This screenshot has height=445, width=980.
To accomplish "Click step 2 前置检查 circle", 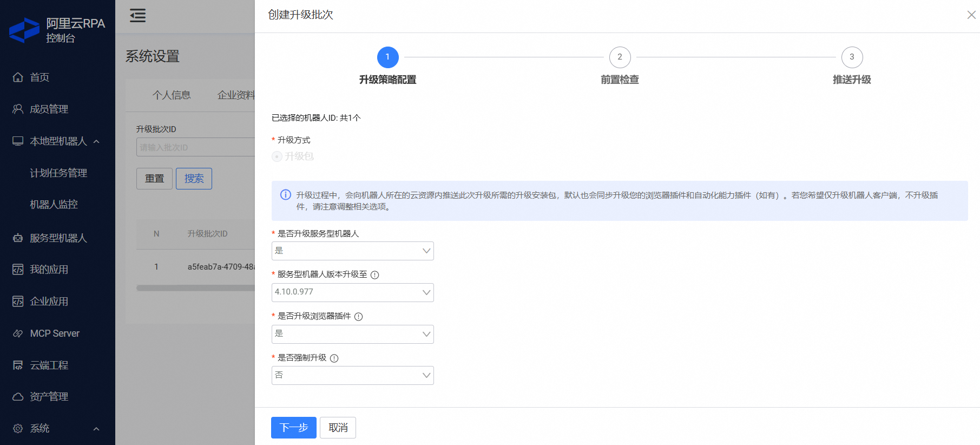I will point(620,57).
